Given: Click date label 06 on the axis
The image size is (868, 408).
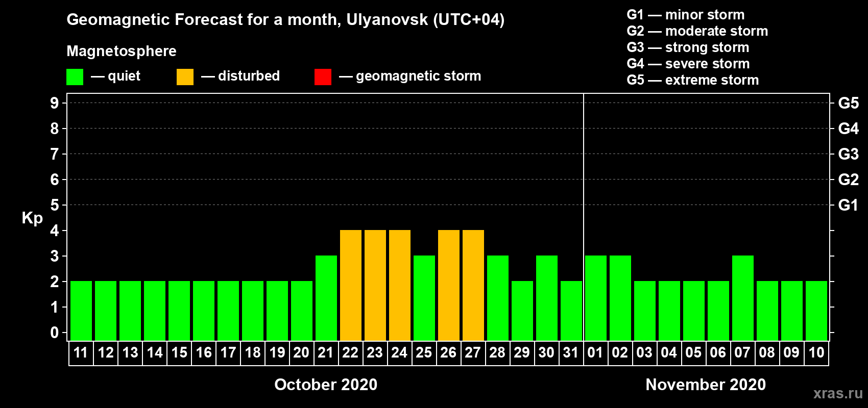Looking at the screenshot, I should pos(718,352).
